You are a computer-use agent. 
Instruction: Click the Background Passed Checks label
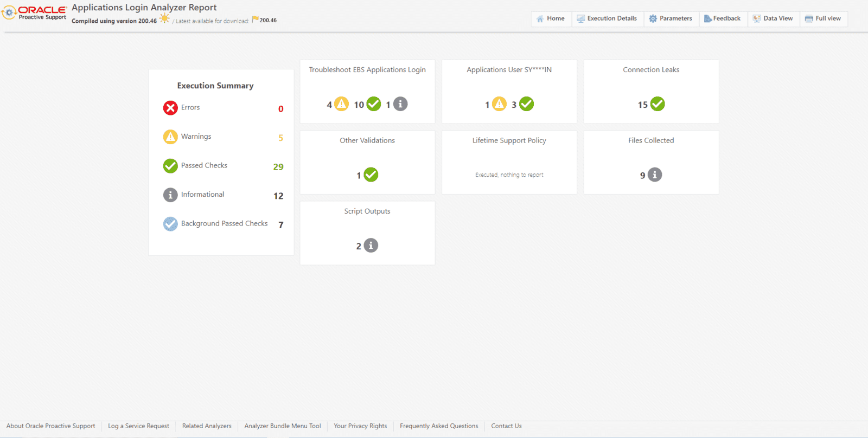click(x=224, y=223)
